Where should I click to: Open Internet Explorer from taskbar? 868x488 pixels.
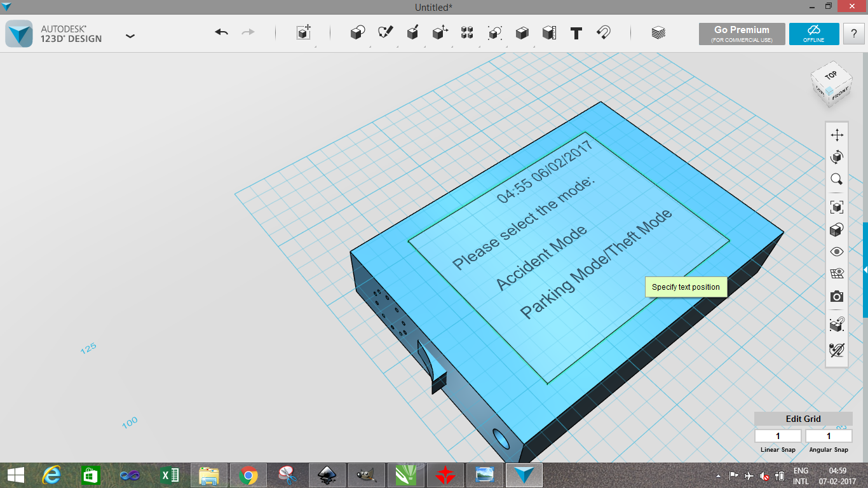[51, 475]
